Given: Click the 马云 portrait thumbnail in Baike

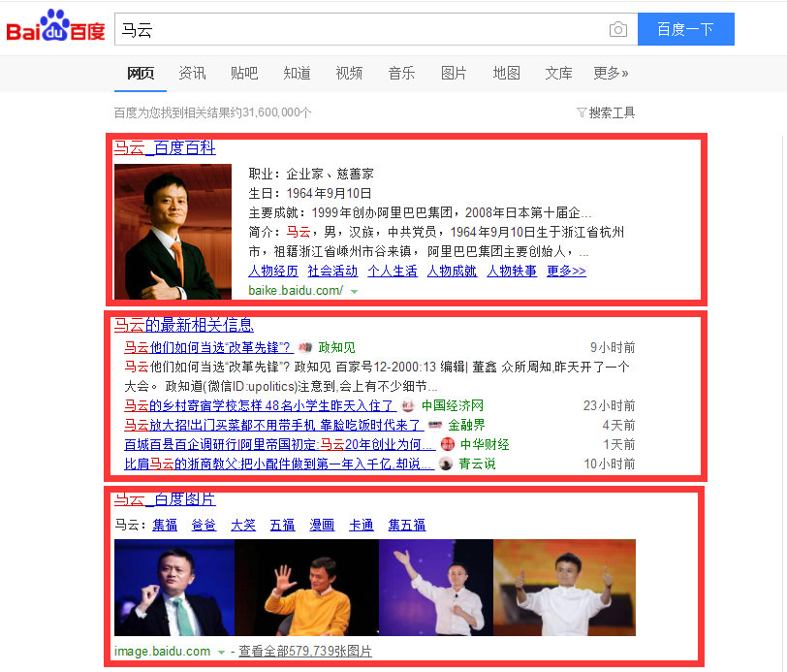Looking at the screenshot, I should 173,232.
